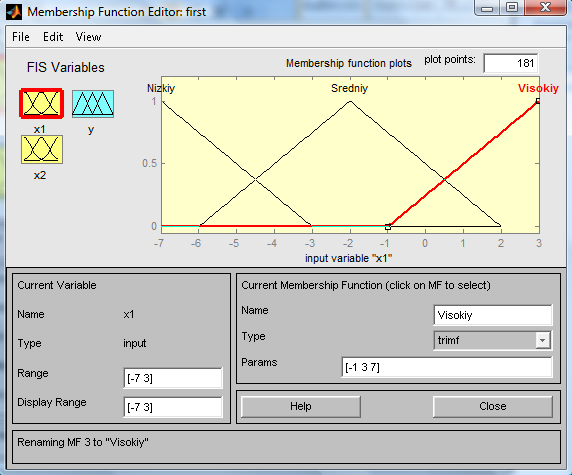Image resolution: width=572 pixels, height=475 pixels.
Task: Open the File menu
Action: pos(21,37)
